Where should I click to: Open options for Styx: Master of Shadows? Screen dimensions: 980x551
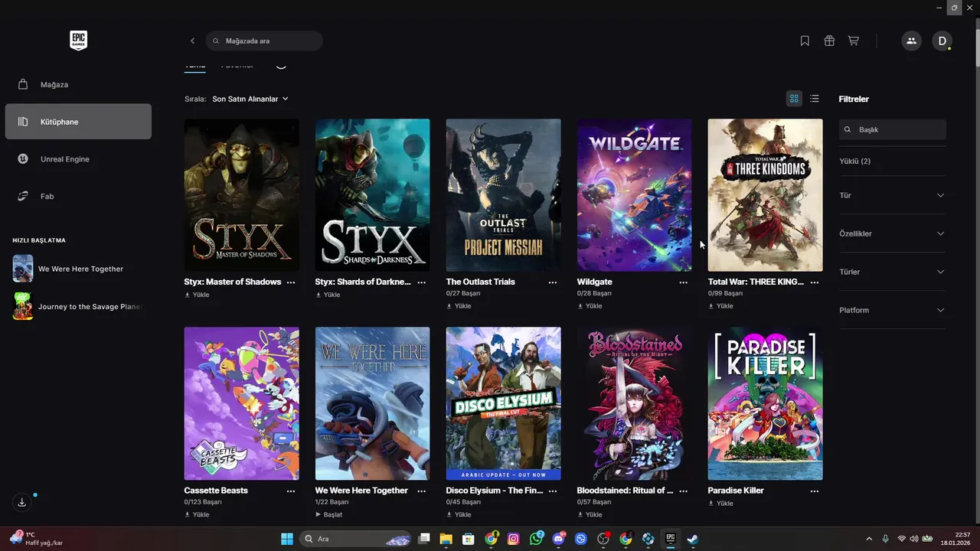point(291,282)
